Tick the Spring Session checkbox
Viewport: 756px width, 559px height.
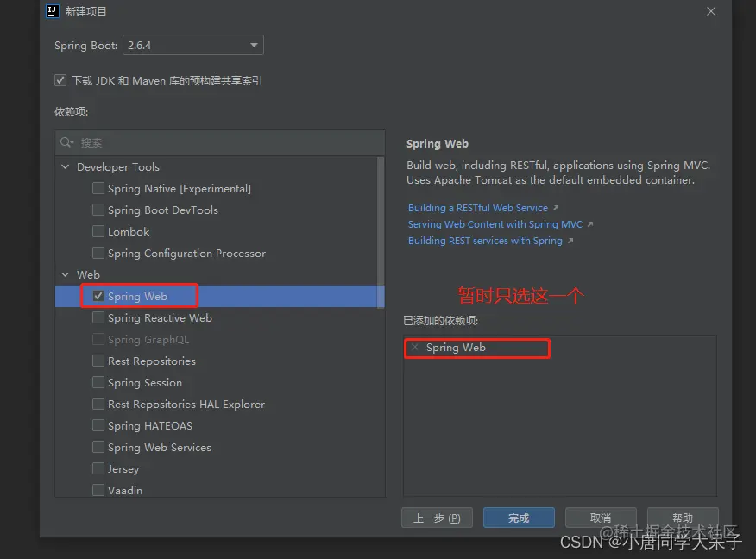point(98,382)
